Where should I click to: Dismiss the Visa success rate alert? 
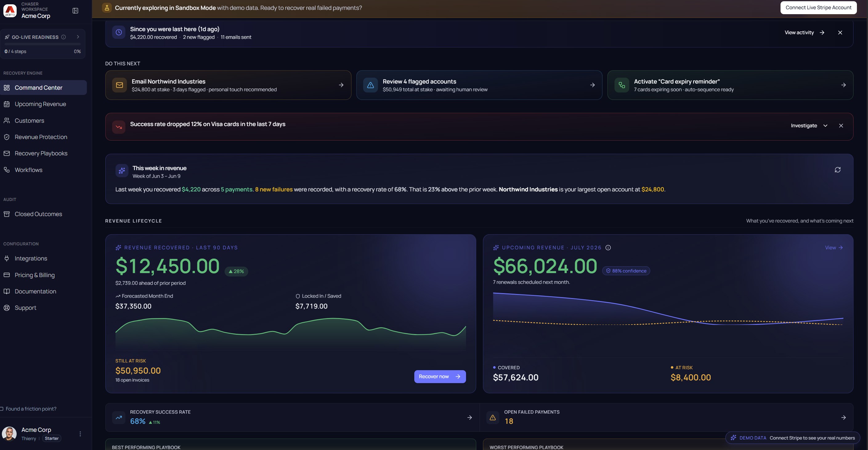coord(841,126)
